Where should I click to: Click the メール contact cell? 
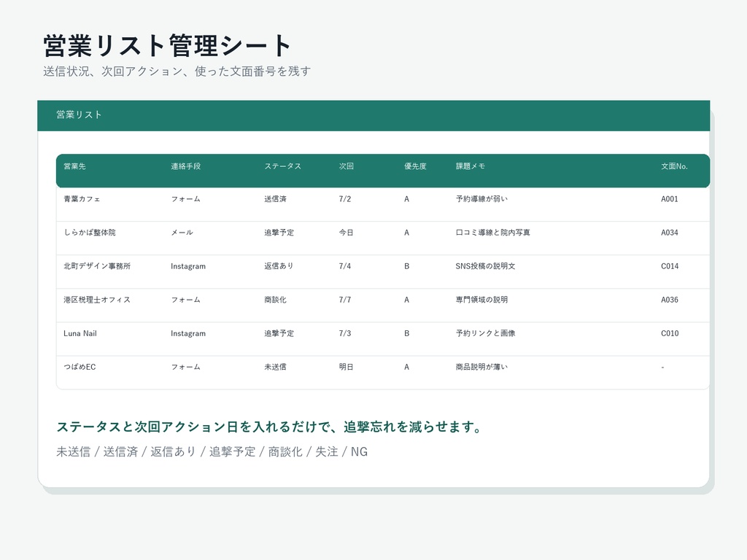click(x=182, y=233)
